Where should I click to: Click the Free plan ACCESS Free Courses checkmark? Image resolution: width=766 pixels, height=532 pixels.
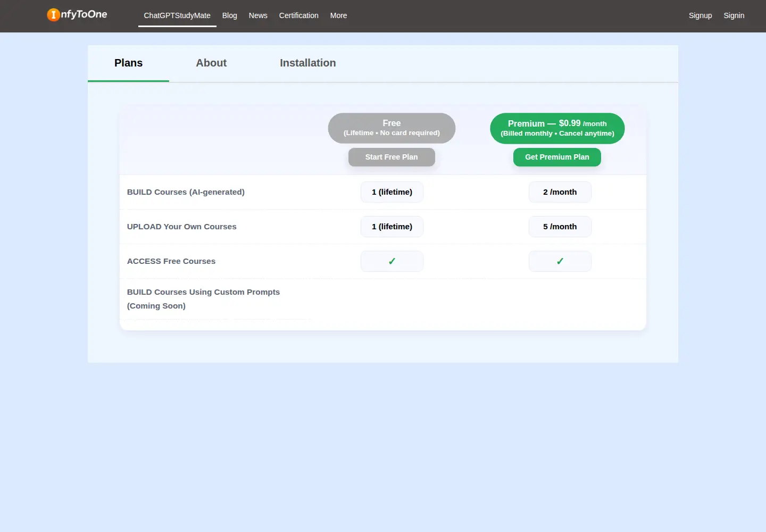[392, 261]
